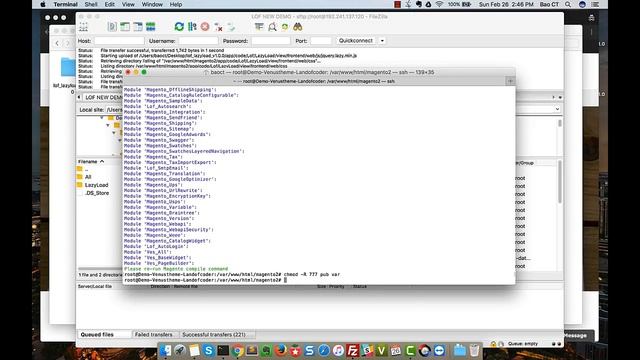Open Wi-Fi status menu

[x=439, y=4]
